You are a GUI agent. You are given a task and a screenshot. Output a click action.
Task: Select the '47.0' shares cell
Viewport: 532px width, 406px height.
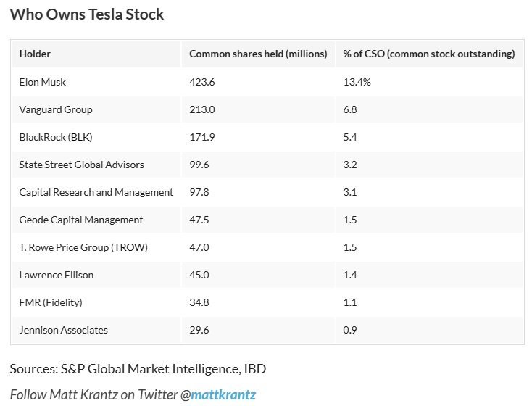(x=258, y=246)
